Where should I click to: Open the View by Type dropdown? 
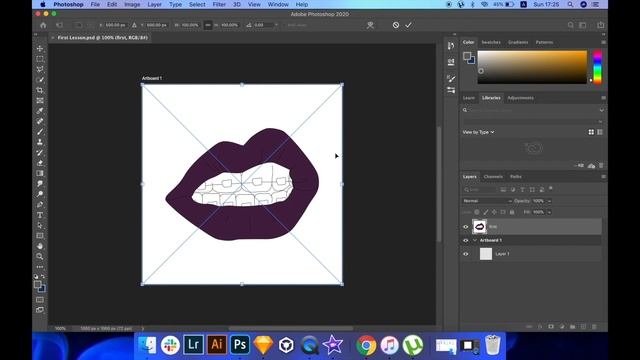[x=478, y=132]
